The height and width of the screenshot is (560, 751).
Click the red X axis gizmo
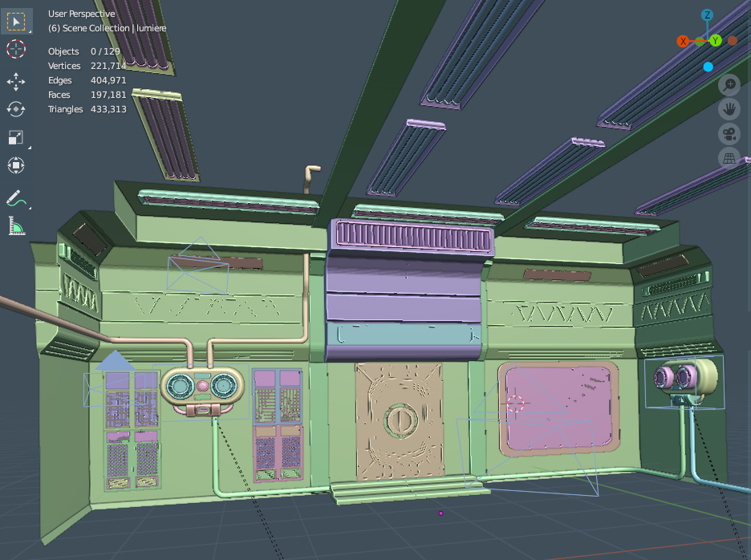tap(683, 41)
